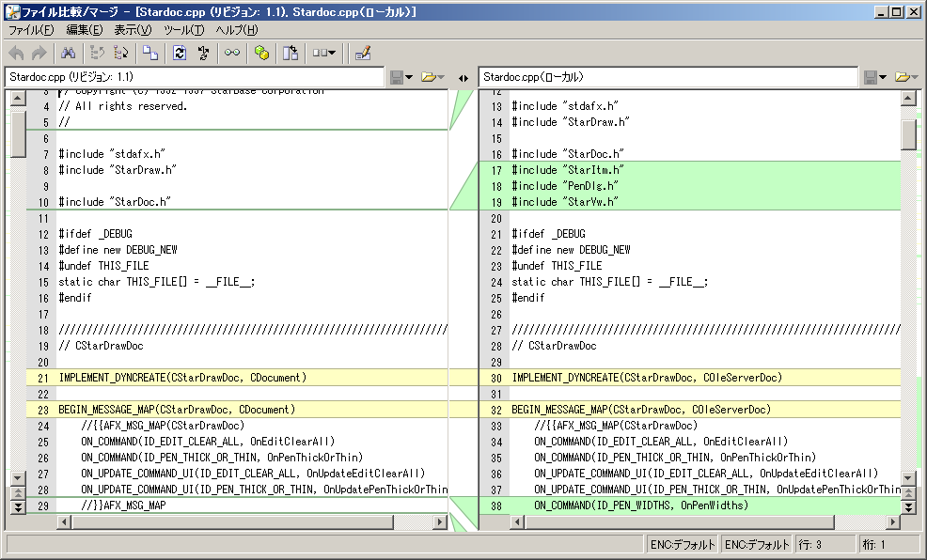Open the 編集(E) menu
Screen dimensions: 927x560
coord(84,30)
